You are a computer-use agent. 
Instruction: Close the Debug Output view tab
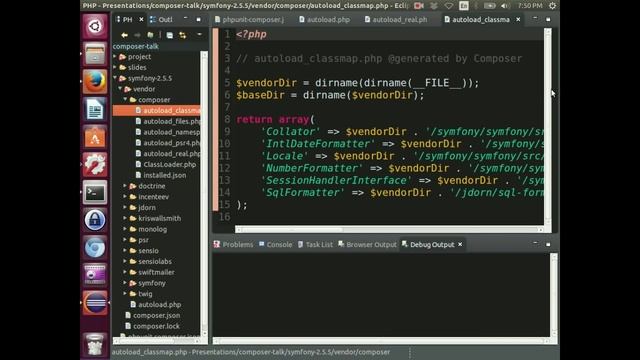460,244
